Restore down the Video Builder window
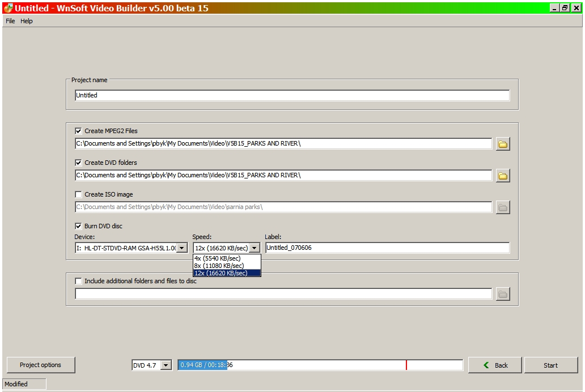Screen dimensions: 585x392 (565, 8)
